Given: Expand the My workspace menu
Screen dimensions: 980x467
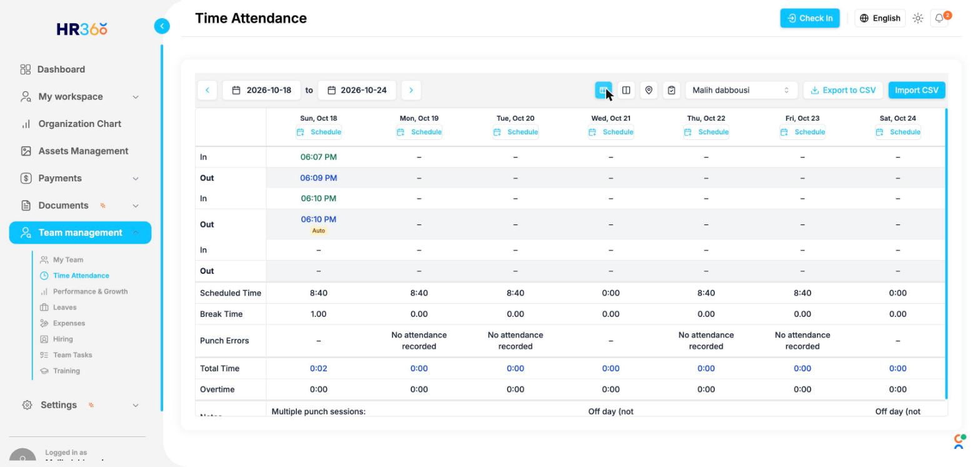Looking at the screenshot, I should pos(80,97).
